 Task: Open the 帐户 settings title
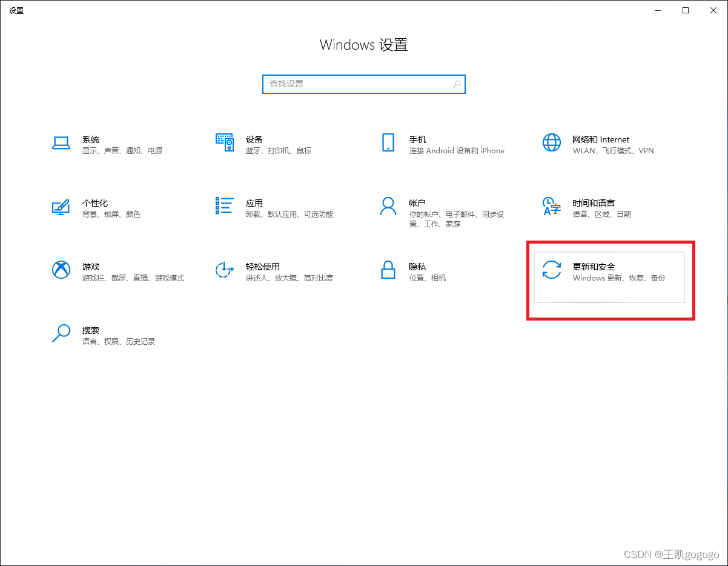tap(418, 203)
